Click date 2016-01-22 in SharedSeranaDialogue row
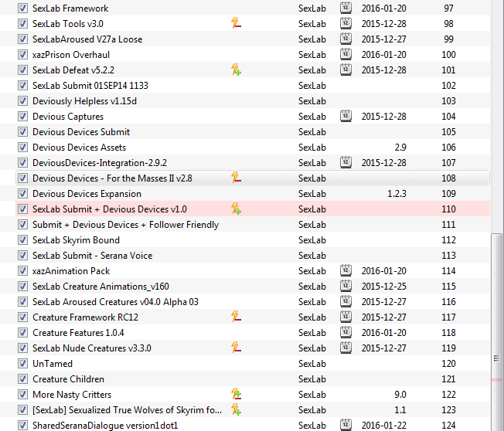Screen dimensions: 504x431 coord(383,426)
